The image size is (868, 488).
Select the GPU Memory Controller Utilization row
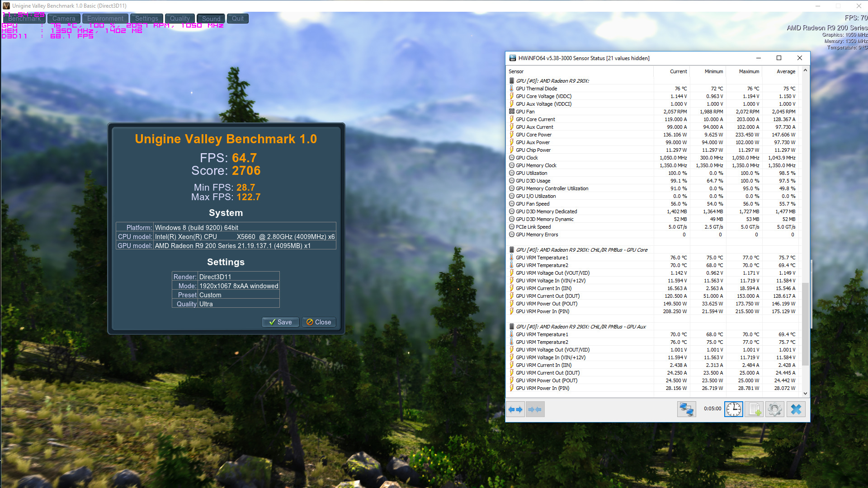(x=653, y=188)
